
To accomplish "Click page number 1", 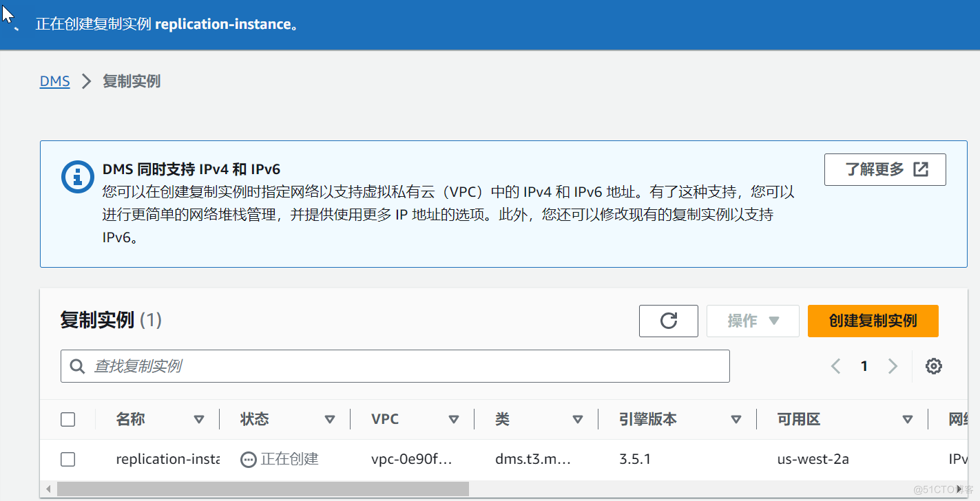I will coord(864,366).
